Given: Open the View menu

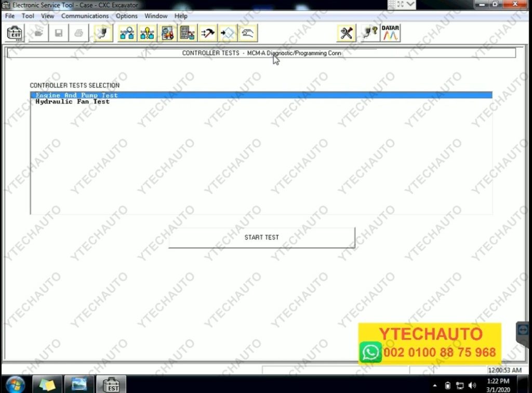Looking at the screenshot, I should coord(47,16).
